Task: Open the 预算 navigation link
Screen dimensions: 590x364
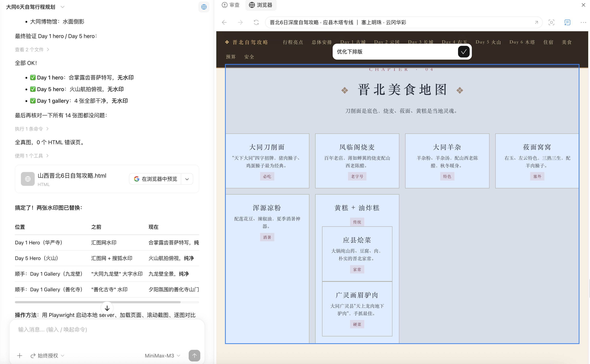Action: pyautogui.click(x=230, y=57)
